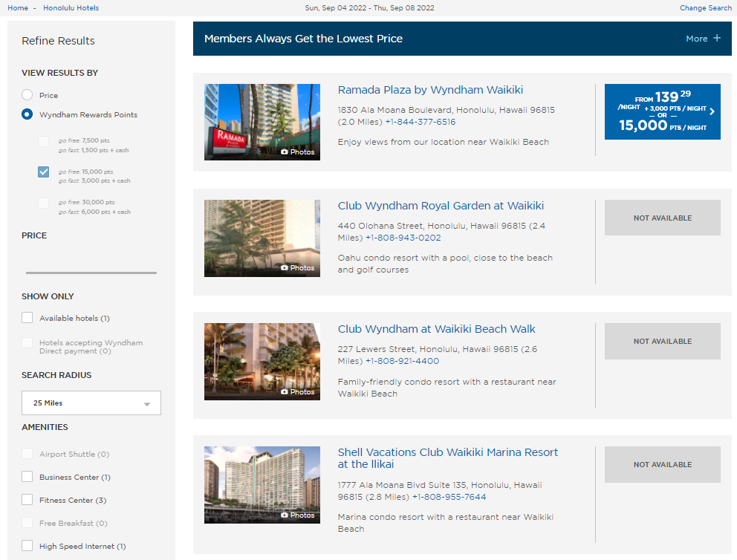Select the Wyndham Rewards Points radio button
737x560 pixels.
[27, 114]
